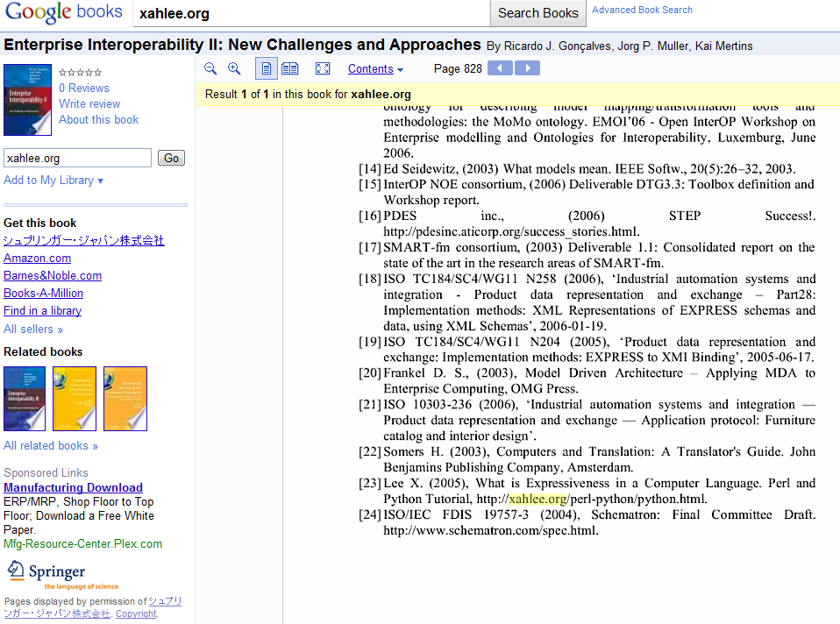Go to previous page arrow
The height and width of the screenshot is (624, 840).
click(x=500, y=68)
